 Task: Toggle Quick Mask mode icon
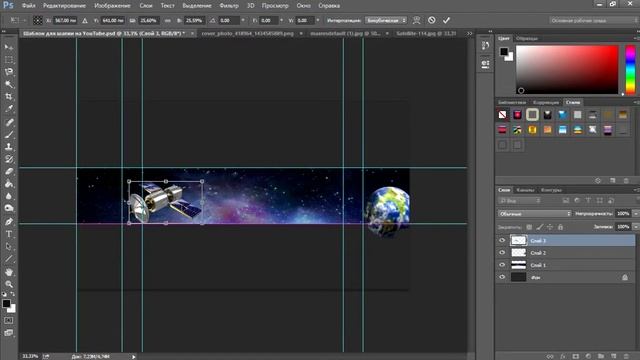pos(9,321)
